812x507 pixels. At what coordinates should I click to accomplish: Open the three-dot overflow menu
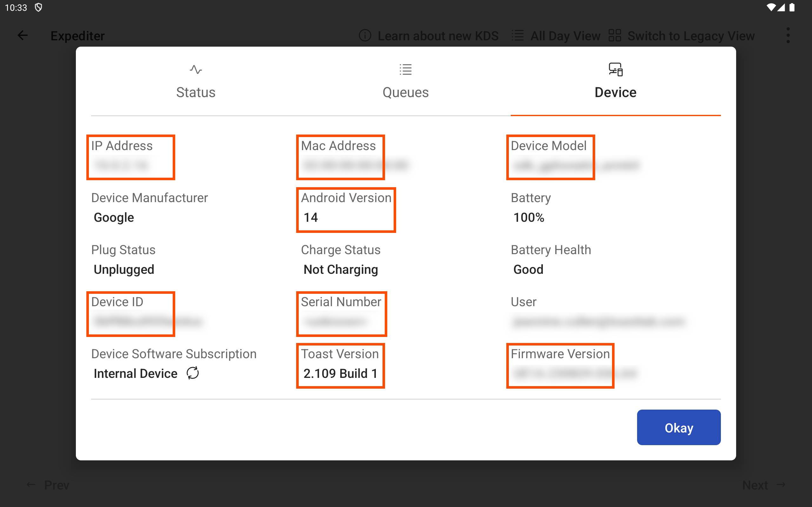point(788,35)
